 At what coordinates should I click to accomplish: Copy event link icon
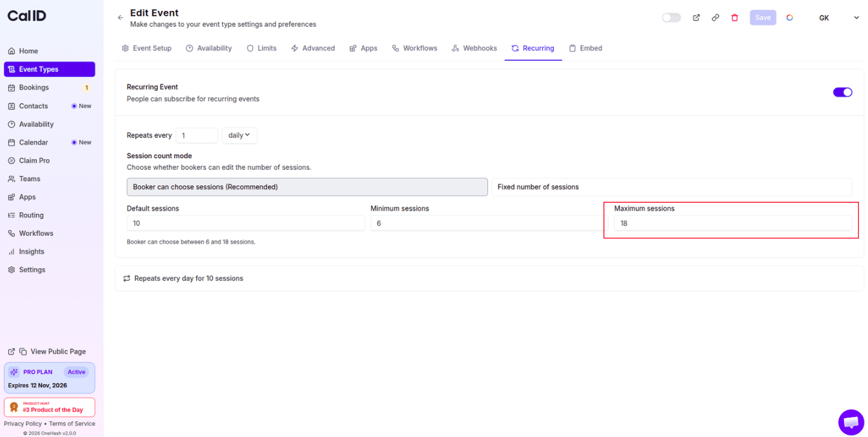pos(716,18)
